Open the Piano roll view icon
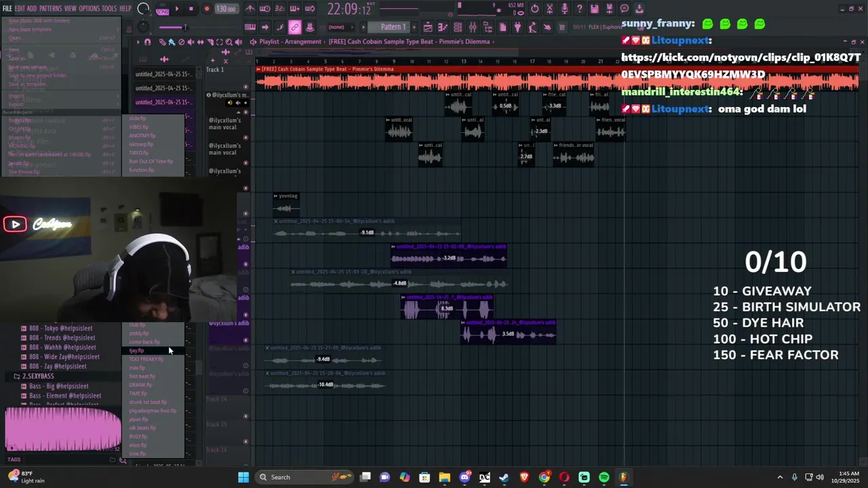 click(442, 27)
